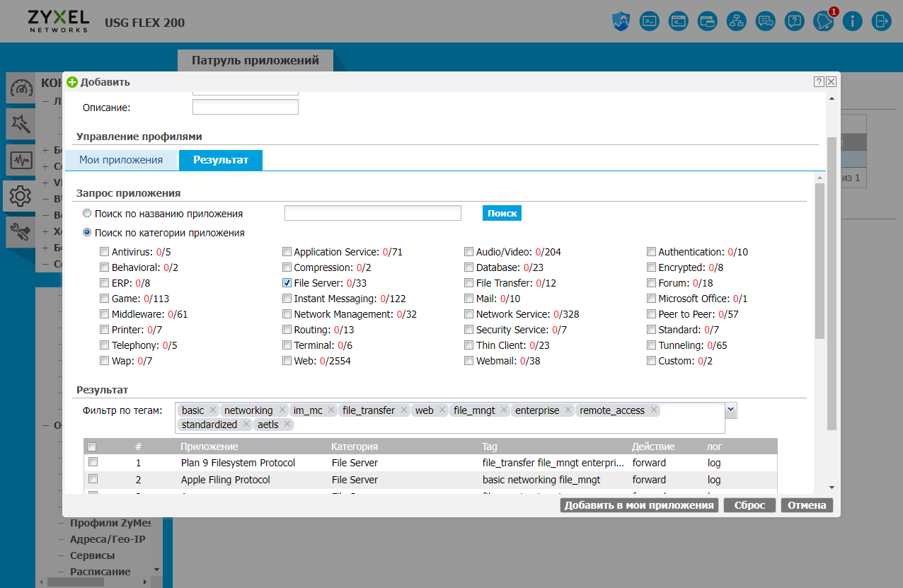The width and height of the screenshot is (903, 588).
Task: Remove the web tag filter
Action: click(442, 410)
